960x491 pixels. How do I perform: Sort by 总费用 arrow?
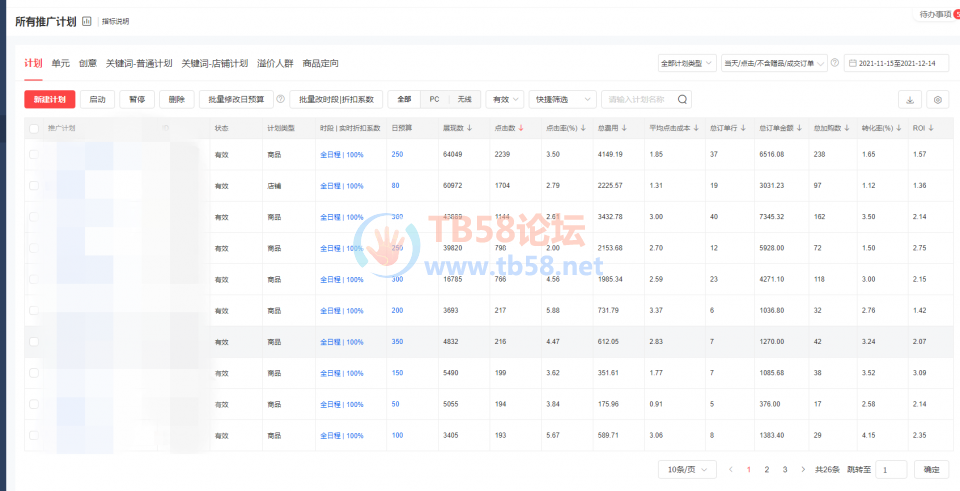pos(624,128)
